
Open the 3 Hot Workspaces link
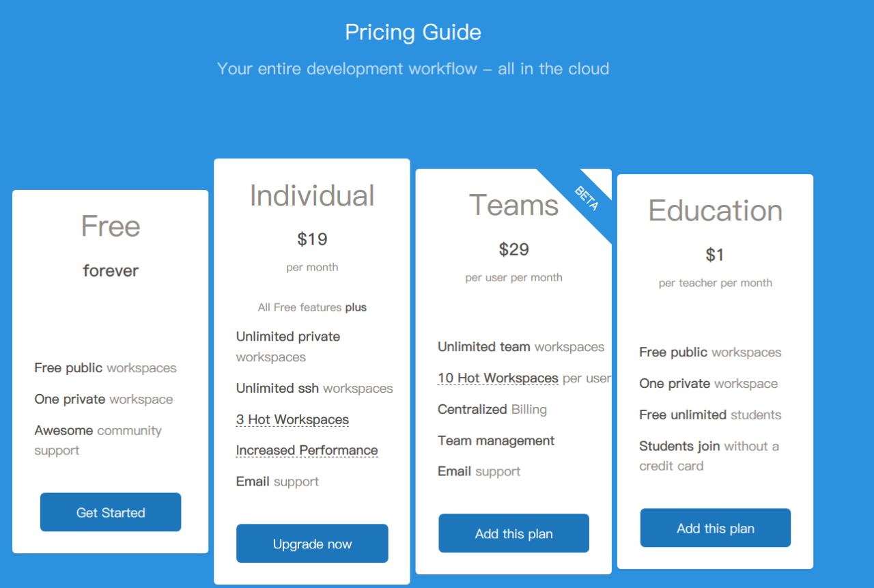pos(292,419)
